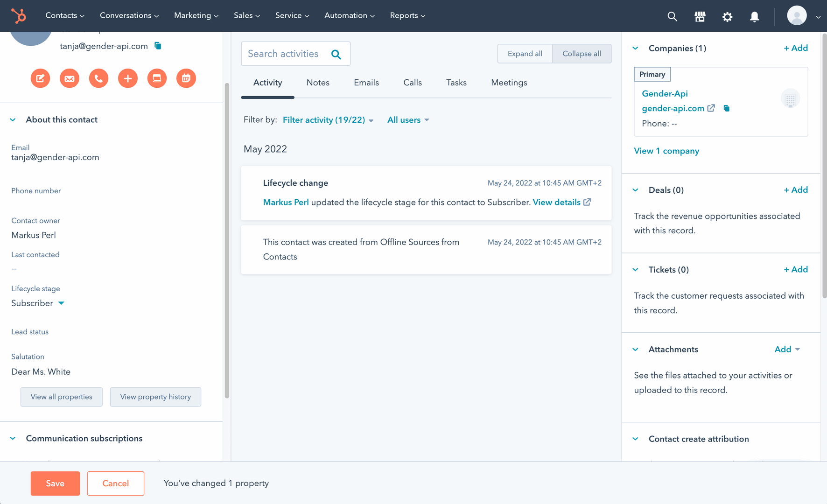Click View details on lifecycle change
The width and height of the screenshot is (827, 504).
click(557, 203)
